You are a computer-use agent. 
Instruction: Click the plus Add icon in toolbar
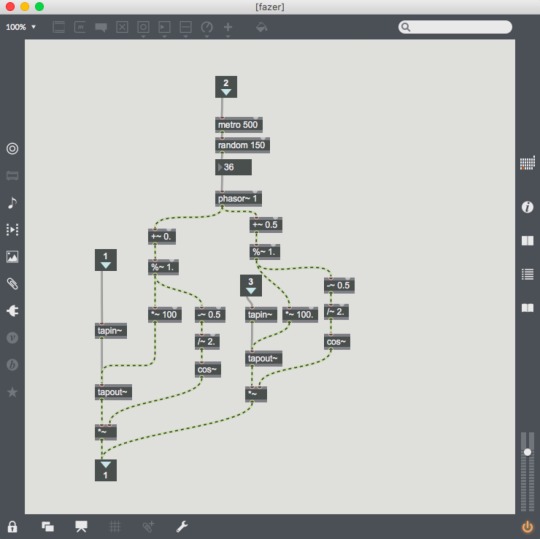[228, 27]
